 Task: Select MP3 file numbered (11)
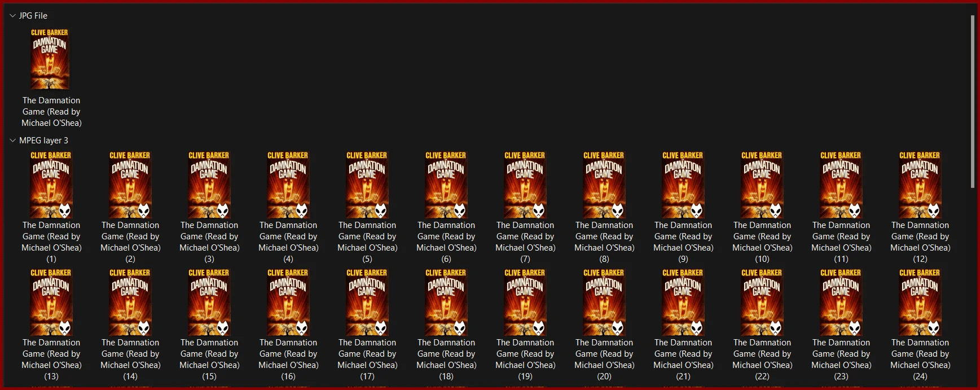[841, 207]
